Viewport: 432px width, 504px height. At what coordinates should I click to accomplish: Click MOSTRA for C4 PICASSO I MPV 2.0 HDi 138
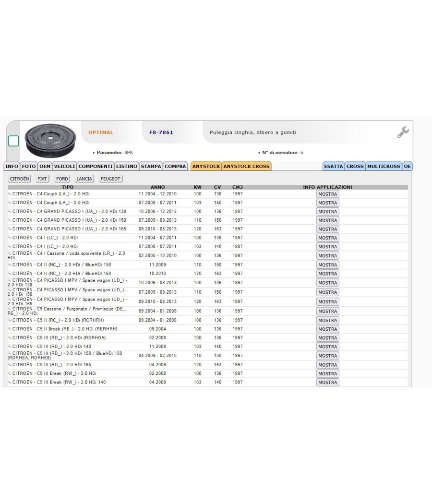[x=327, y=283]
